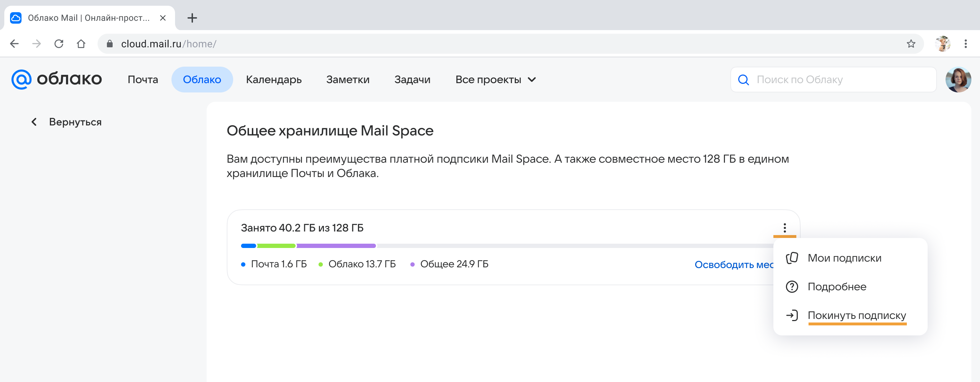Bookmark this page with the star icon
The height and width of the screenshot is (382, 980).
coord(911,44)
